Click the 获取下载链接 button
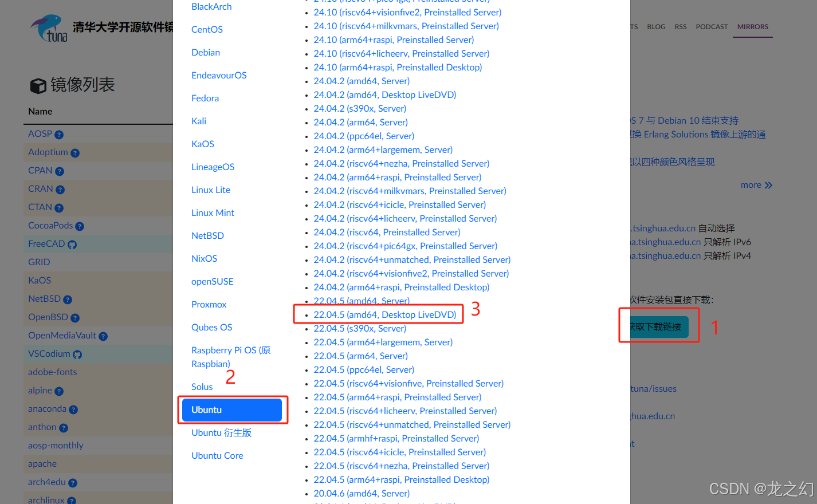Screen dimensions: 817x504 [659, 326]
